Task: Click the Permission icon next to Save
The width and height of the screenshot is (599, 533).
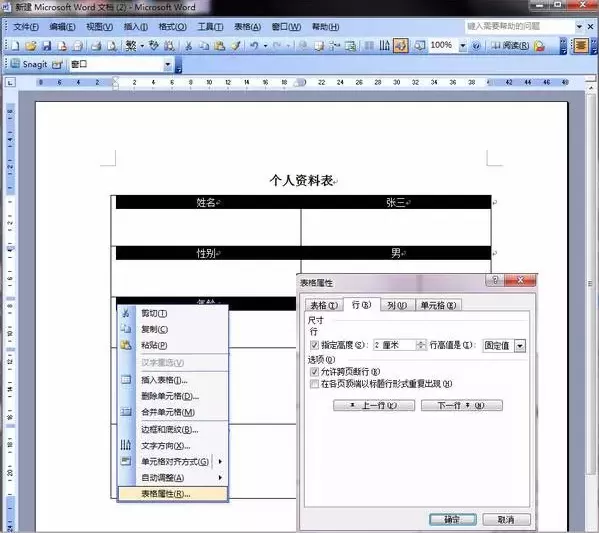Action: [62, 46]
